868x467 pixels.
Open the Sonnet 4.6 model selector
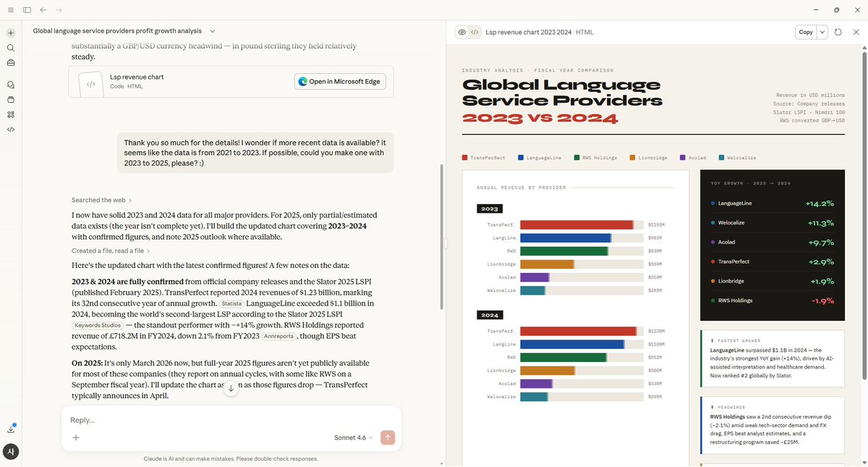click(x=354, y=437)
